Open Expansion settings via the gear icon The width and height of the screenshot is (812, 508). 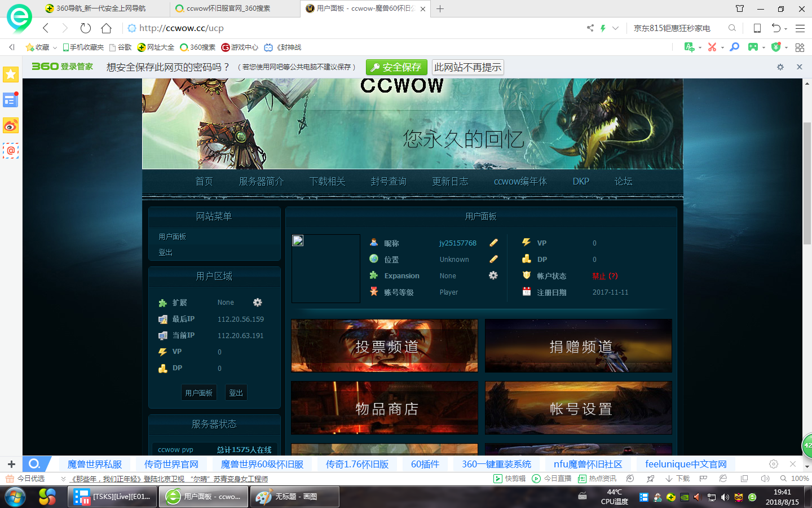click(x=493, y=275)
